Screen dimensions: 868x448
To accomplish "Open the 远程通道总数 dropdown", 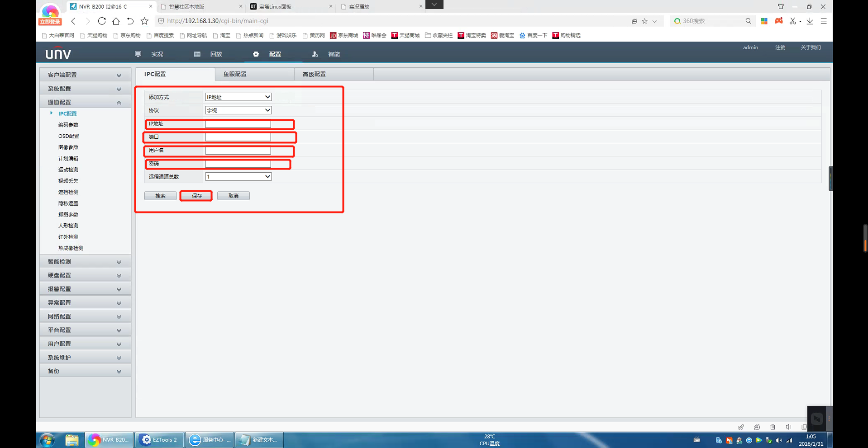I will (x=238, y=177).
